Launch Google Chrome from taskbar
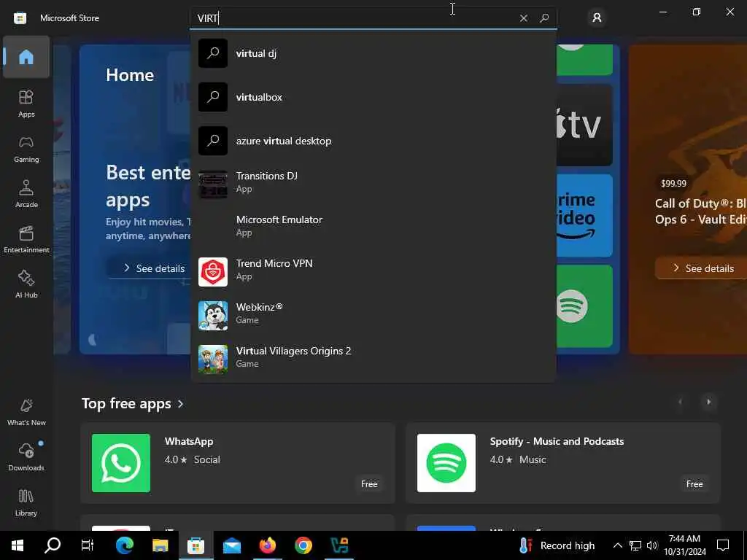Viewport: 747px width, 560px height. tap(303, 545)
